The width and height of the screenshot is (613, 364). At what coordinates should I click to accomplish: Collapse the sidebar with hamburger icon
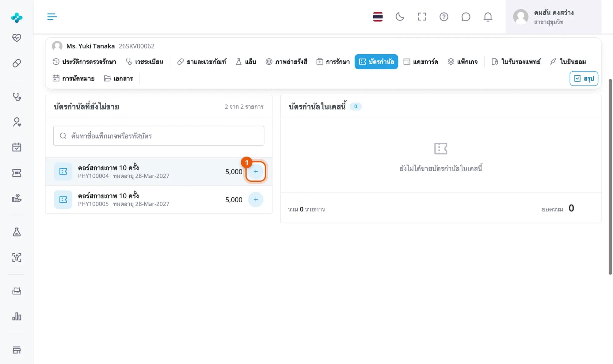[52, 17]
